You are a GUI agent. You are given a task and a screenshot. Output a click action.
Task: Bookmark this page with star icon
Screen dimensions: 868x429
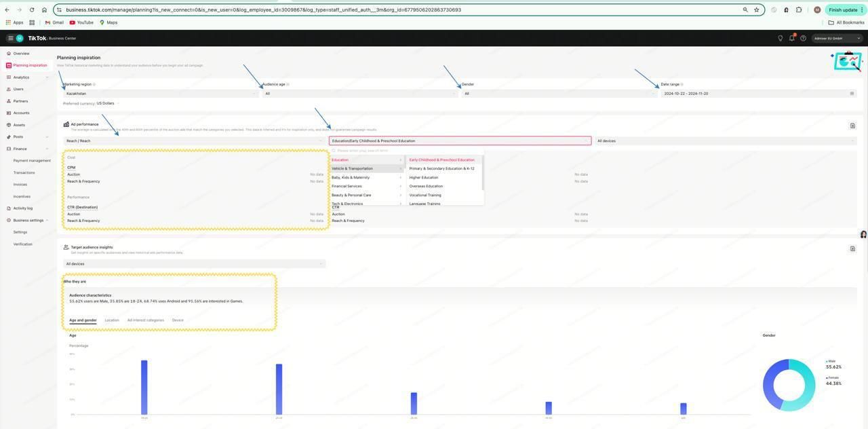pos(757,10)
